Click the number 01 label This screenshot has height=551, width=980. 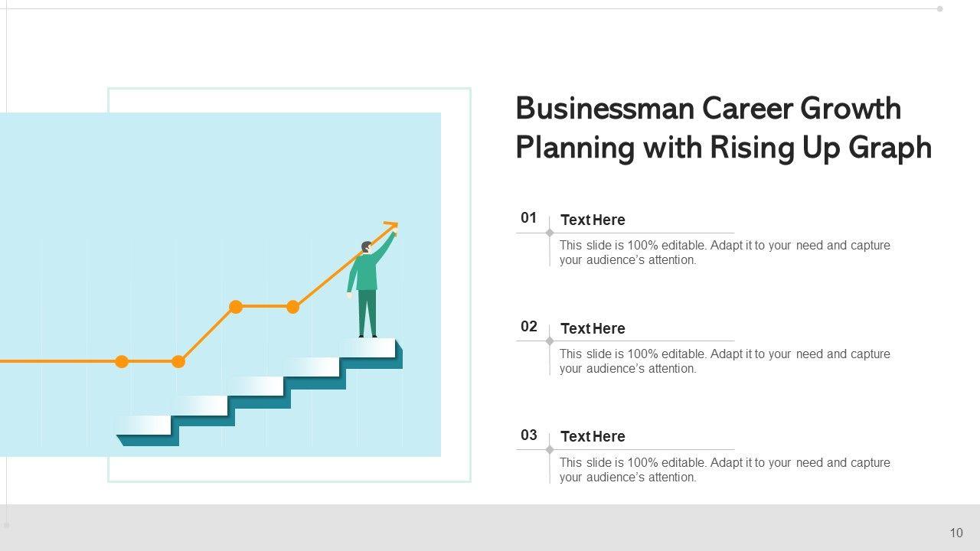pyautogui.click(x=529, y=218)
